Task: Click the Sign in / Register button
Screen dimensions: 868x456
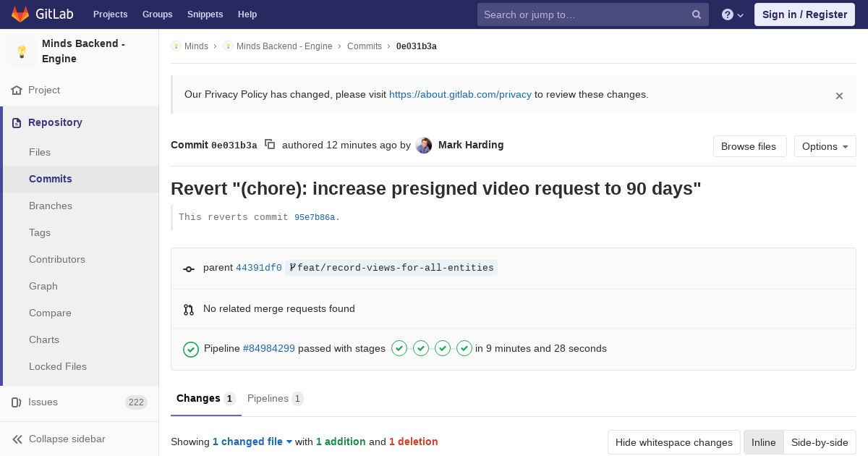Action: [x=804, y=14]
